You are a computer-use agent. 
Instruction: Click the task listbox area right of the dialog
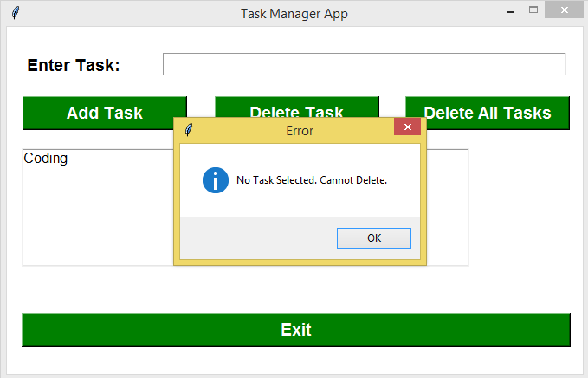tap(448, 207)
